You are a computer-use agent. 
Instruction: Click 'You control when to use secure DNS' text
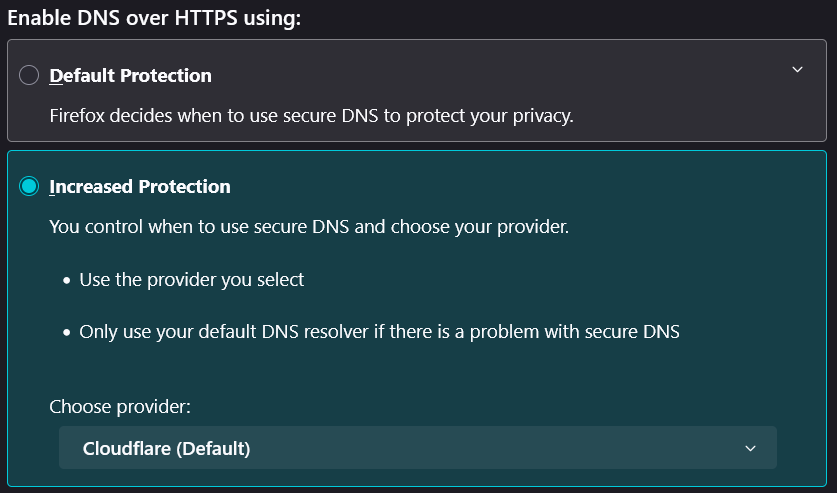click(x=200, y=226)
